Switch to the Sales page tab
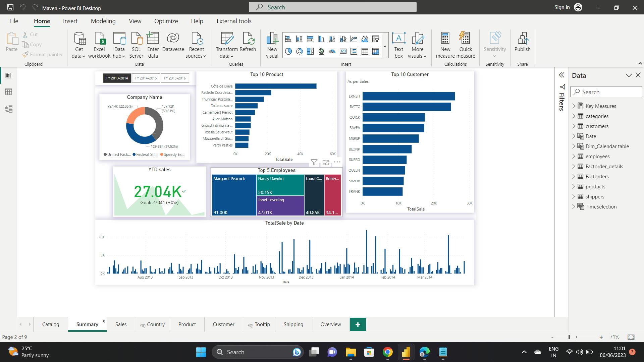The image size is (644, 362). 121,324
